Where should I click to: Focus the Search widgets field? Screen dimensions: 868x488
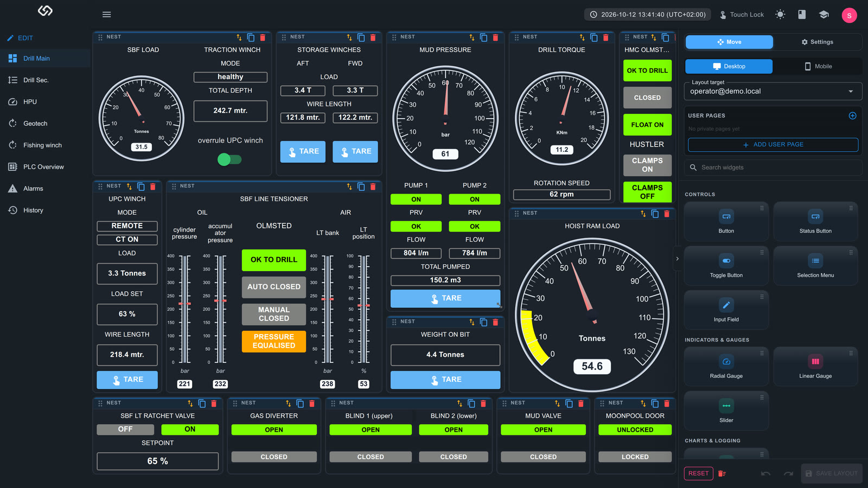point(773,168)
